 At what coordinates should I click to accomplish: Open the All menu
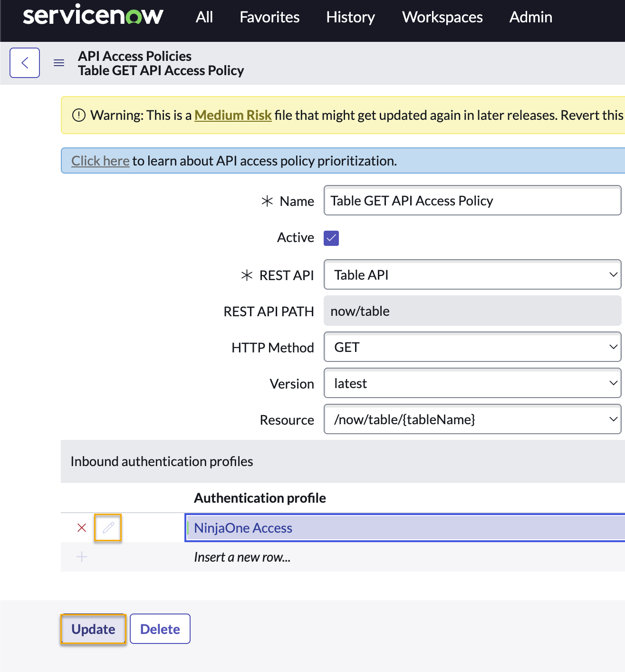[x=204, y=17]
